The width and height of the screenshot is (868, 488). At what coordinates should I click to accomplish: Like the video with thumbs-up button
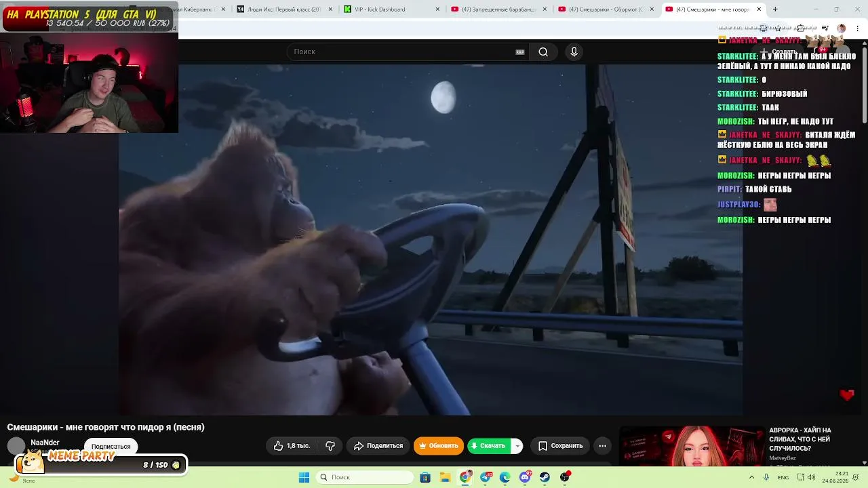[x=279, y=446]
